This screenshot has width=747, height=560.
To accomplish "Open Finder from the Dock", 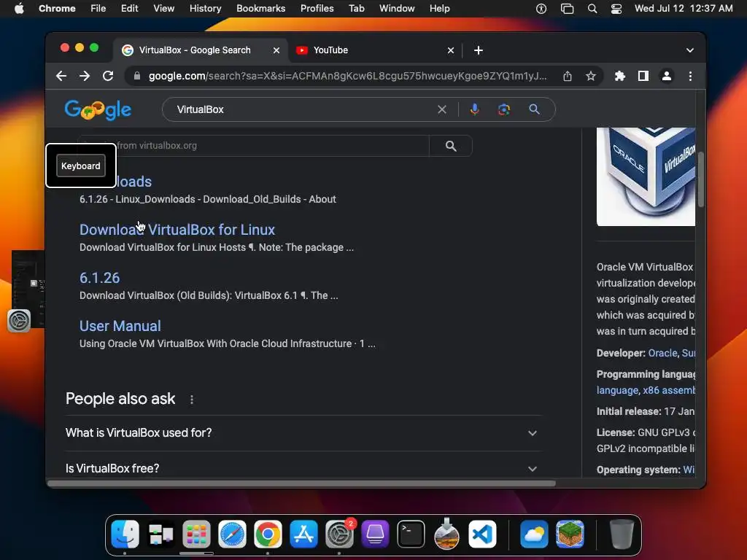I will tap(125, 534).
